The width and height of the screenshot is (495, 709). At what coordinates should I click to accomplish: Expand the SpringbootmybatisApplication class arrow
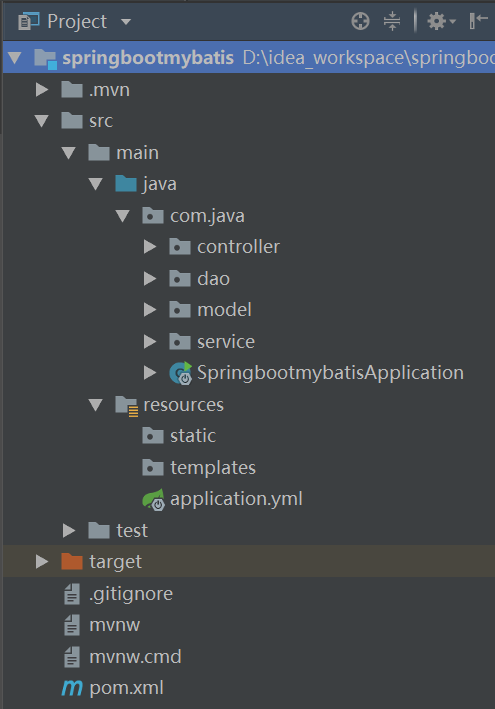click(x=150, y=373)
